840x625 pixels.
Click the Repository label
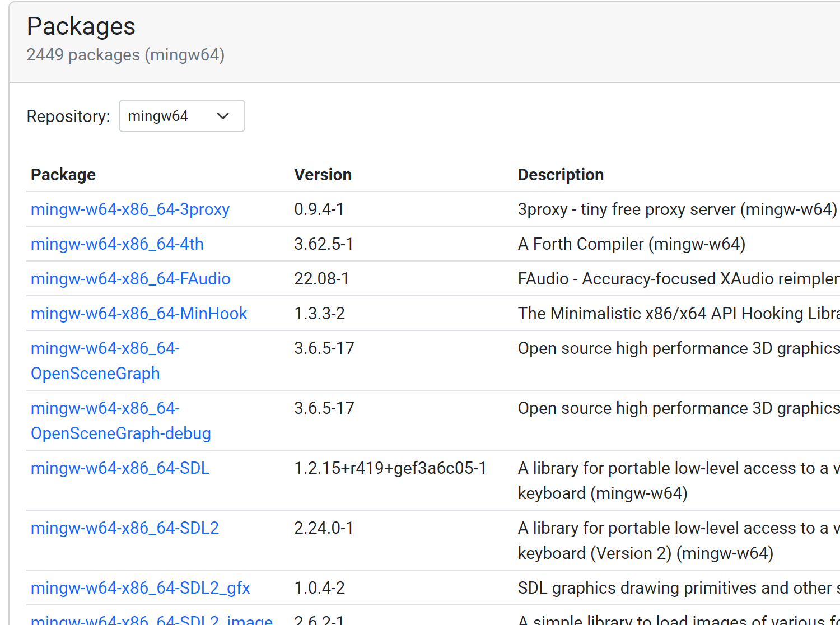tap(68, 116)
